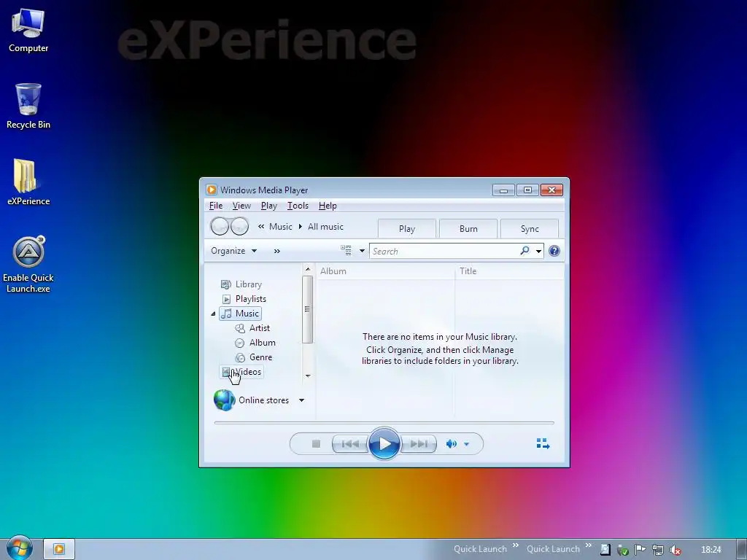Open the view options dropdown arrow
The image size is (747, 560).
pos(362,251)
